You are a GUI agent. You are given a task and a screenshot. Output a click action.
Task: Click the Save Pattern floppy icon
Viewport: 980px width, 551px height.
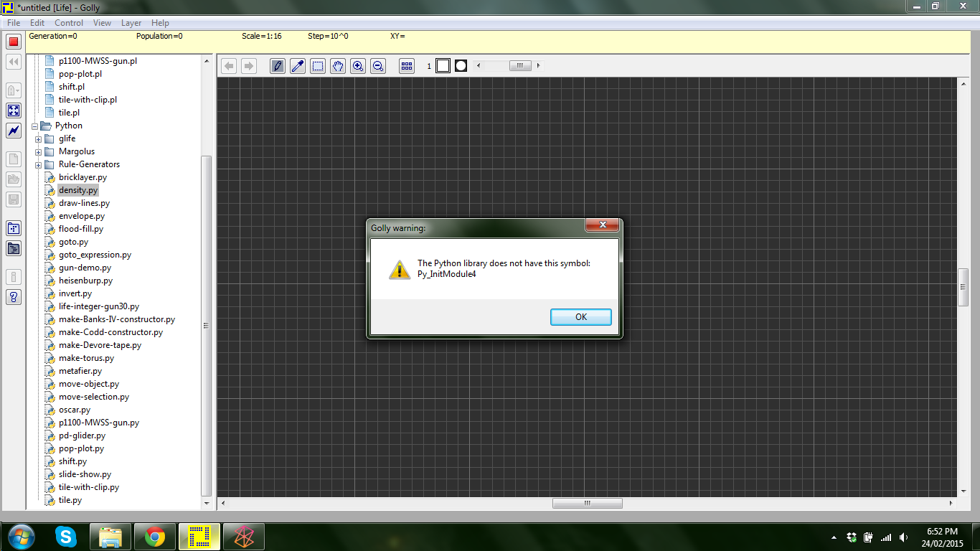coord(14,200)
